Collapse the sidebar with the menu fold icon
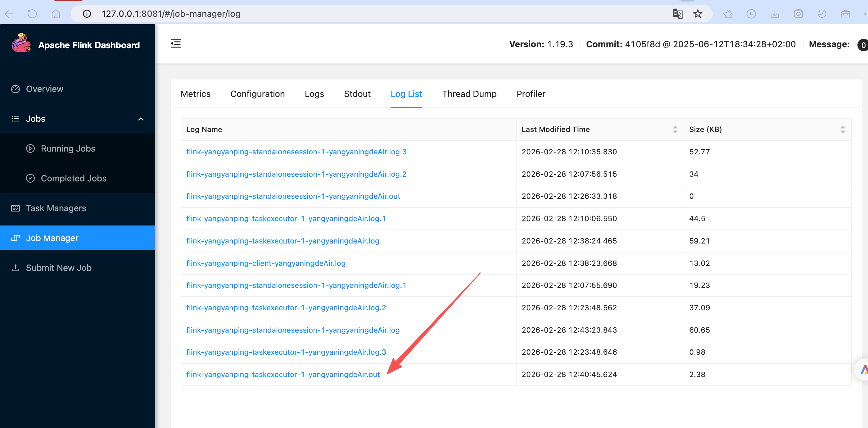868x428 pixels. tap(175, 43)
